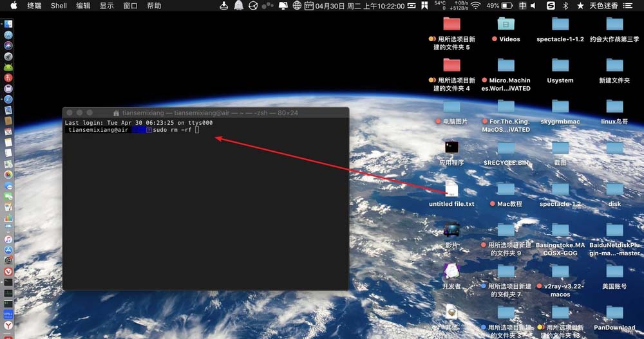Screen dimensions: 644x339
Task: Open the App Store icon in the Dock
Action: pyautogui.click(x=8, y=250)
